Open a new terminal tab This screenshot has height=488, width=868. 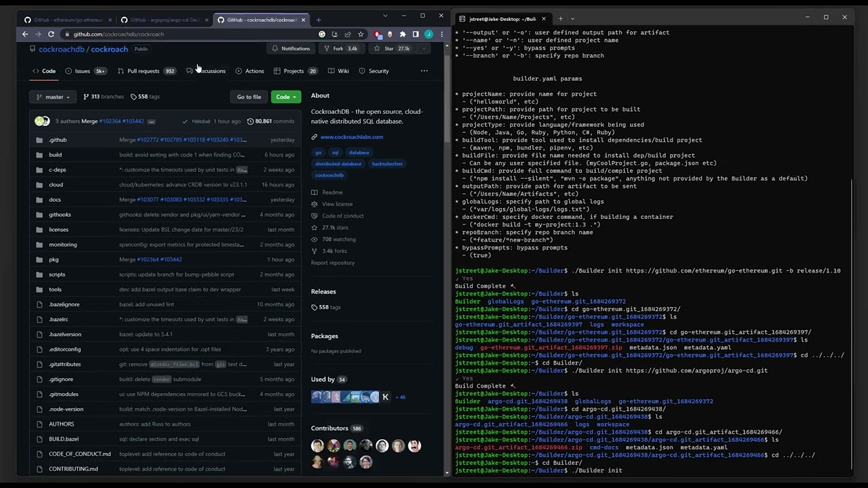[x=559, y=18]
